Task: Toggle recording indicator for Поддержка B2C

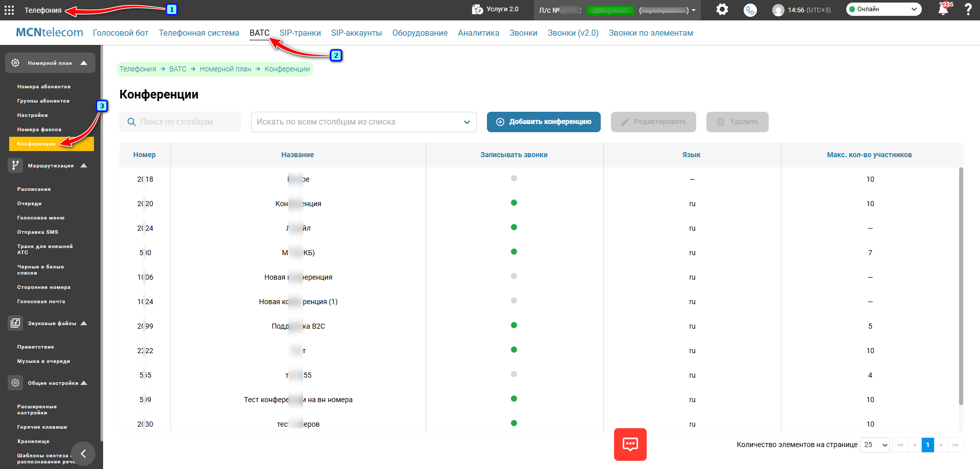Action: (514, 325)
